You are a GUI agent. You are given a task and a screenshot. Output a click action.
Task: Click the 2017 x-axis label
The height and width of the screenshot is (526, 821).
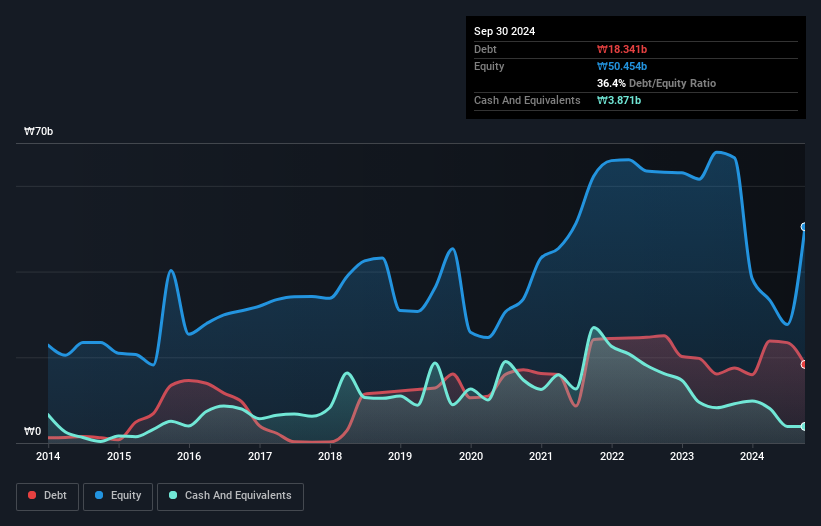(260, 456)
